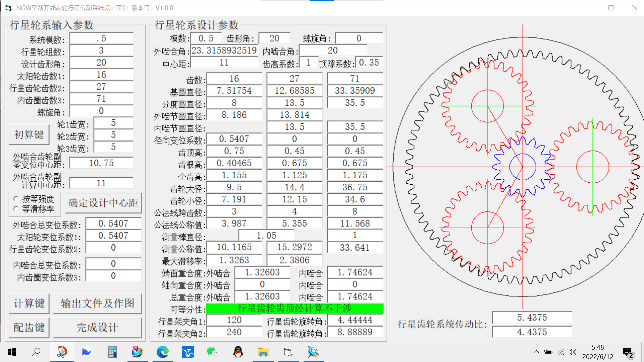This screenshot has height=362, width=644.
Task: Click the 内啮合总变位系数 field
Action: tap(113, 264)
